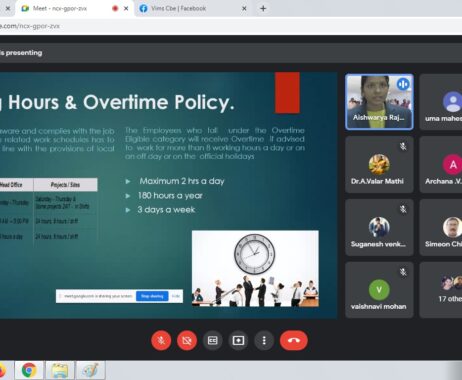
Task: Select Aishwarya Raj video tile
Action: [x=379, y=102]
